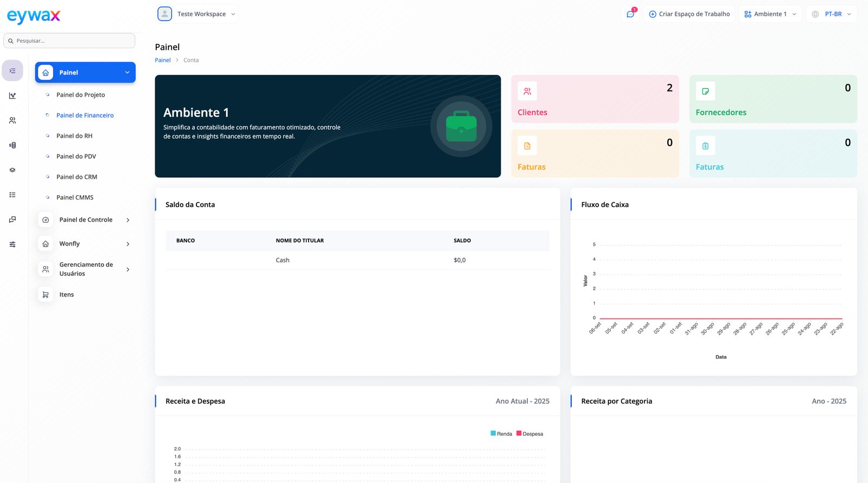Click the checklist icon in sidebar rail

12,195
